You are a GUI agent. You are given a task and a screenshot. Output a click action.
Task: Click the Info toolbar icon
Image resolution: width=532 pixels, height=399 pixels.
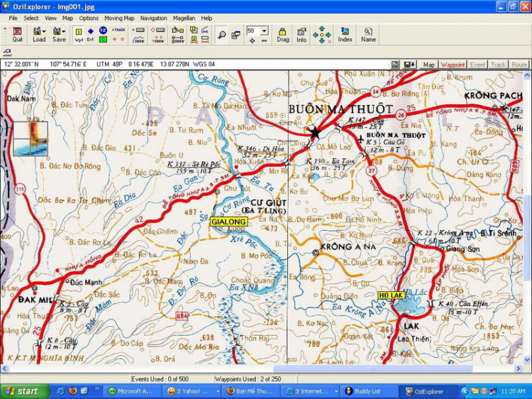(301, 35)
